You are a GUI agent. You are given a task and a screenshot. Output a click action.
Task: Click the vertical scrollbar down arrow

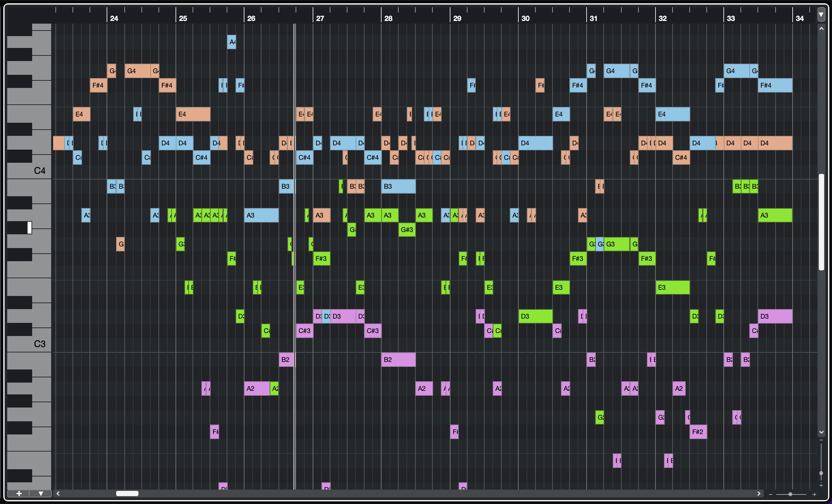(821, 432)
